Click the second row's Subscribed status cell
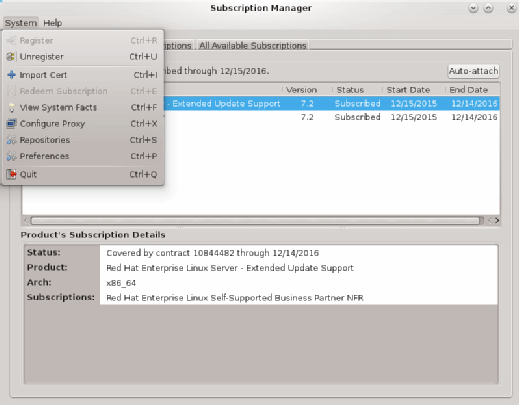519x405 pixels. pyautogui.click(x=357, y=117)
